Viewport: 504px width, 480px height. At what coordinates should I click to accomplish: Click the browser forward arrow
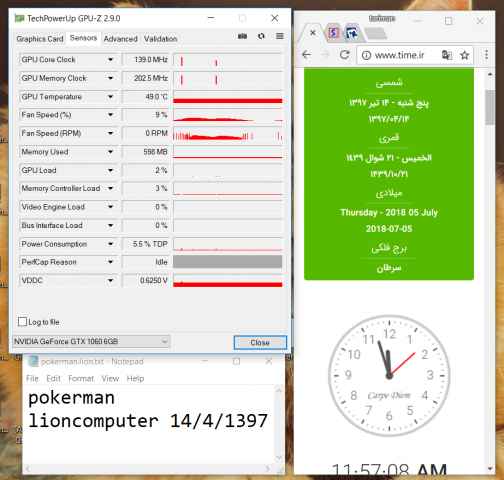point(325,54)
